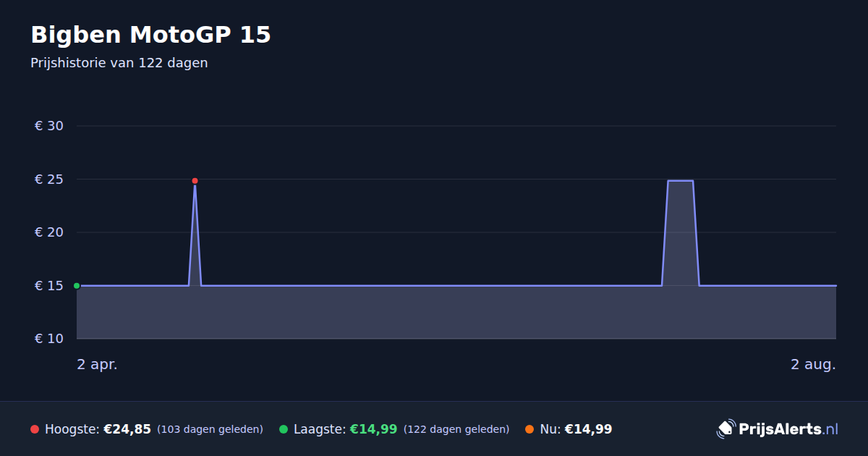Click the orange Nu legend dot
This screenshot has height=456, width=868.
(x=529, y=429)
